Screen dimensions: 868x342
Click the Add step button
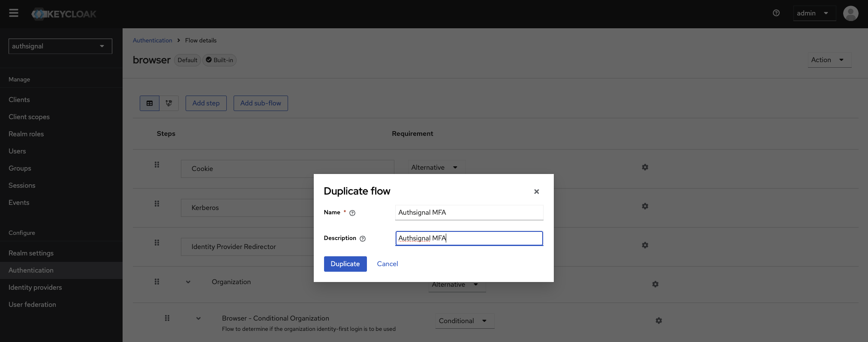[206, 103]
